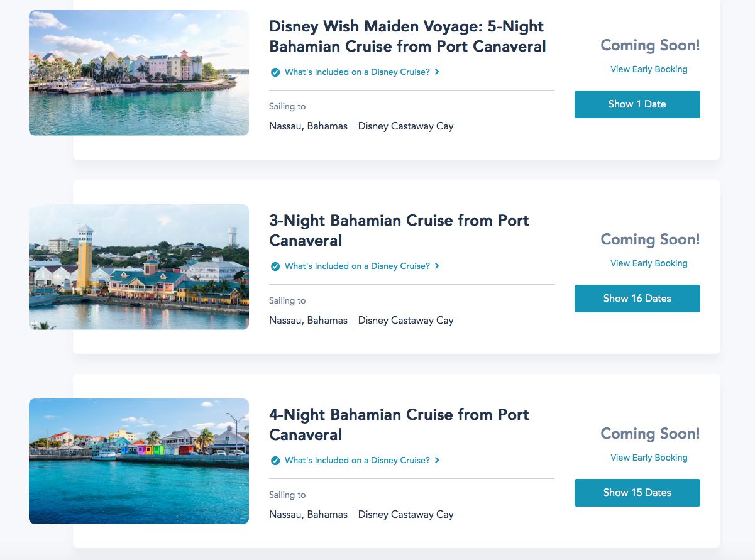Image resolution: width=755 pixels, height=560 pixels.
Task: Show 15 Dates for 4-Night cruise
Action: click(x=637, y=493)
